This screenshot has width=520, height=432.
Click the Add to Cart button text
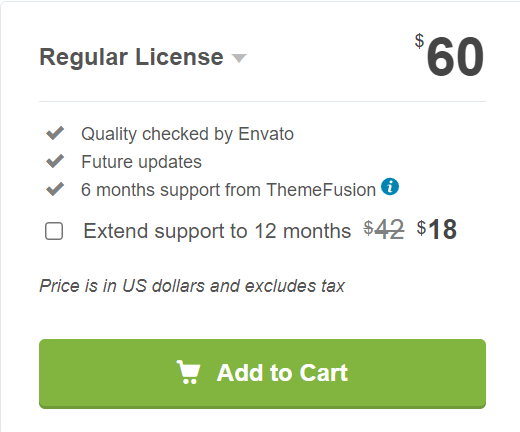click(282, 372)
